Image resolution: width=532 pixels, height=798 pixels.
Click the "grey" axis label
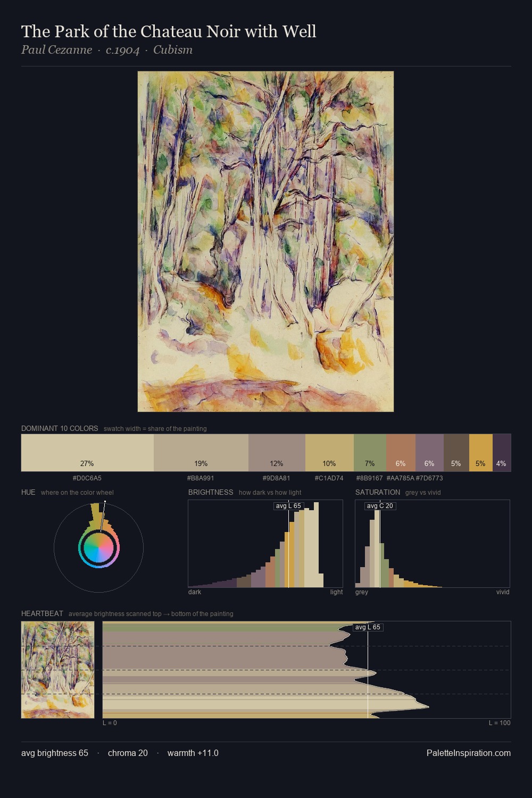point(362,592)
